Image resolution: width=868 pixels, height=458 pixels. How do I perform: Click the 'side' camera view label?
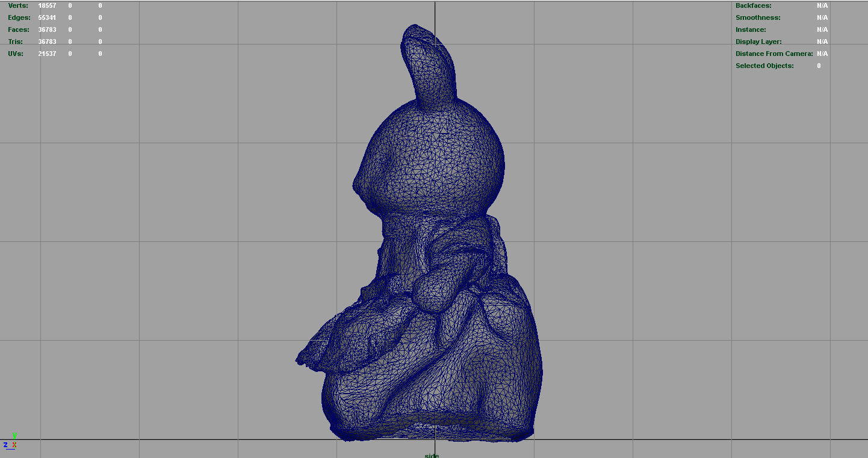[x=432, y=455]
